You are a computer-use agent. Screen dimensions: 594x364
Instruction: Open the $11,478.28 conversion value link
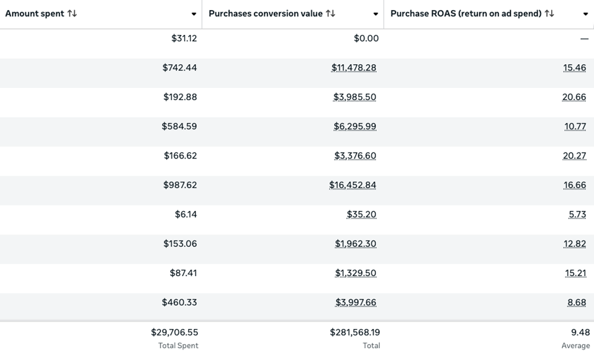tap(353, 68)
